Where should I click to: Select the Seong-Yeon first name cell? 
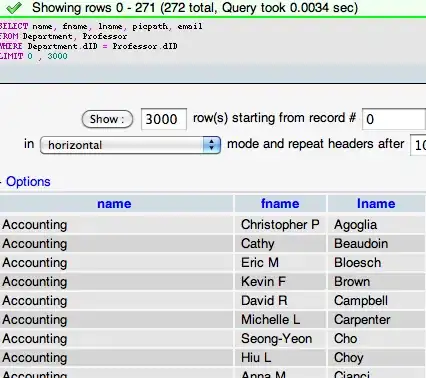click(280, 339)
